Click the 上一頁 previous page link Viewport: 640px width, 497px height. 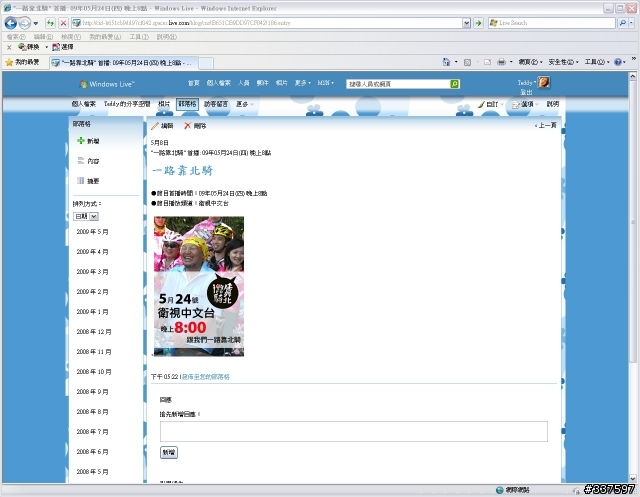click(x=545, y=125)
